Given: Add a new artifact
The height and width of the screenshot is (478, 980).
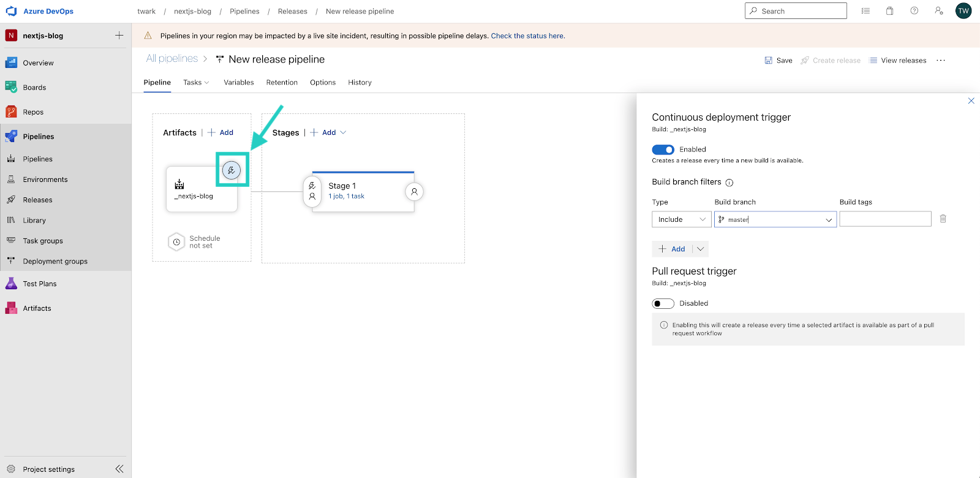Looking at the screenshot, I should (221, 132).
